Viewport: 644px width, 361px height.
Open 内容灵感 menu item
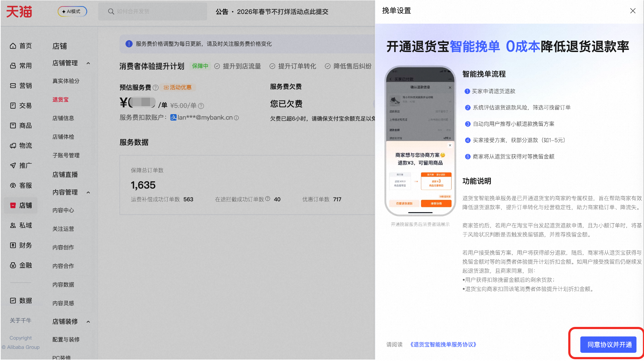(63, 304)
